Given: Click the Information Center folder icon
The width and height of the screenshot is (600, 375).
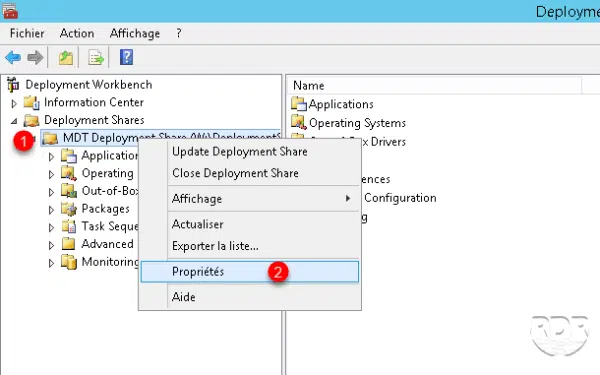Looking at the screenshot, I should pyautogui.click(x=31, y=102).
